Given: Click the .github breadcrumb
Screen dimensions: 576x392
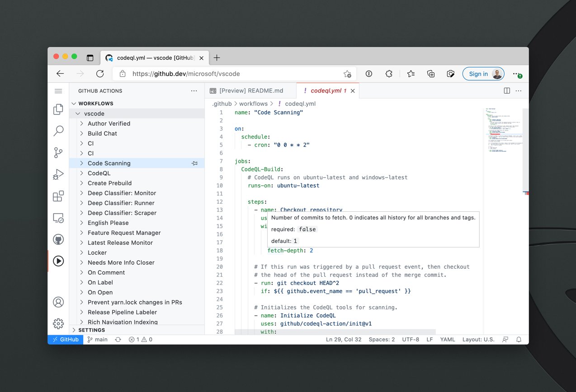Looking at the screenshot, I should (x=222, y=104).
